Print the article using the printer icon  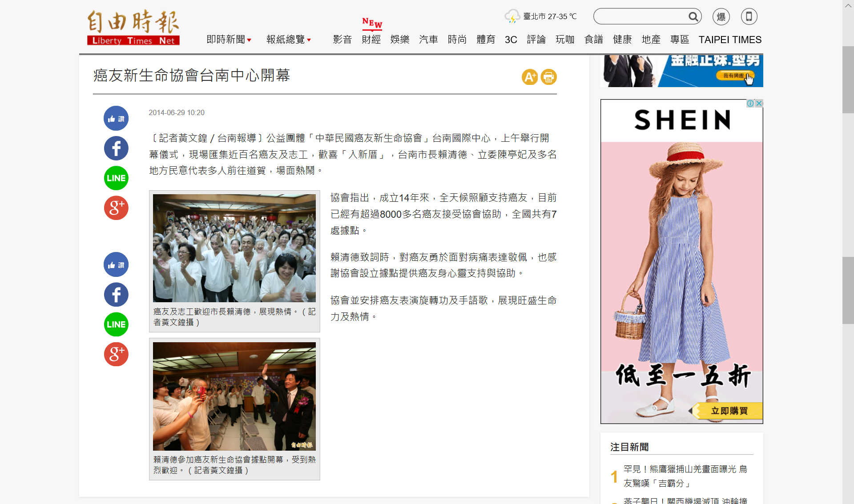[549, 77]
